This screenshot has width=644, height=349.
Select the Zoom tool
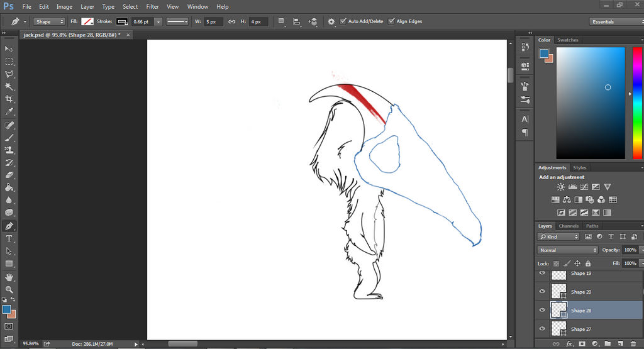click(9, 289)
